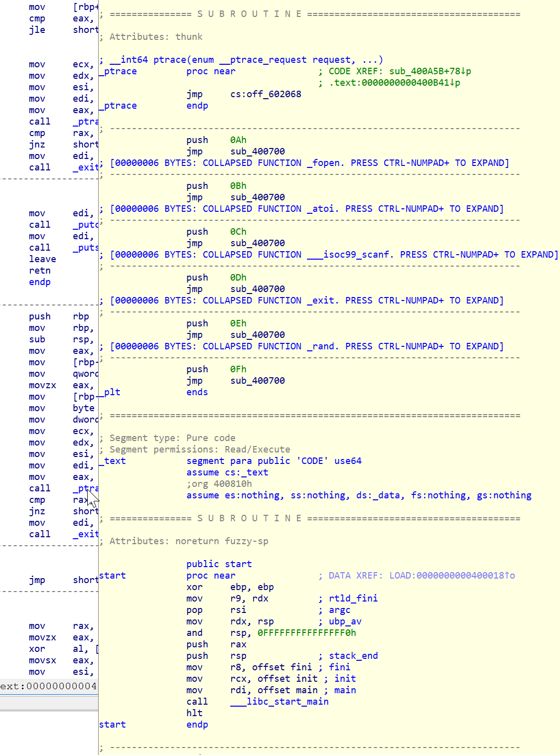
Task: Click sub_400700 after push 0Fh
Action: tap(258, 381)
